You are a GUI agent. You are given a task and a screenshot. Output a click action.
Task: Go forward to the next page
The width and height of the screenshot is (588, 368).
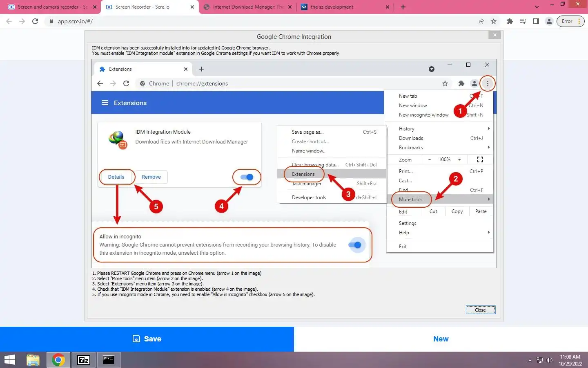[22, 21]
